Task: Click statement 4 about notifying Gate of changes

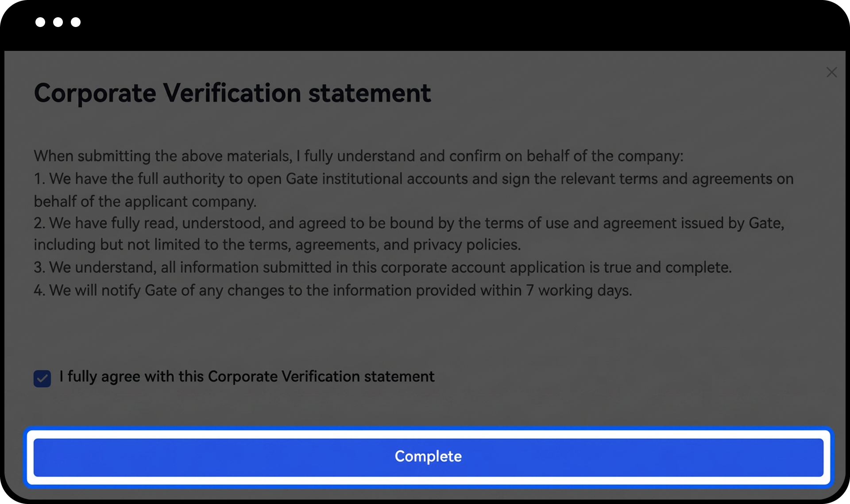Action: 333,291
